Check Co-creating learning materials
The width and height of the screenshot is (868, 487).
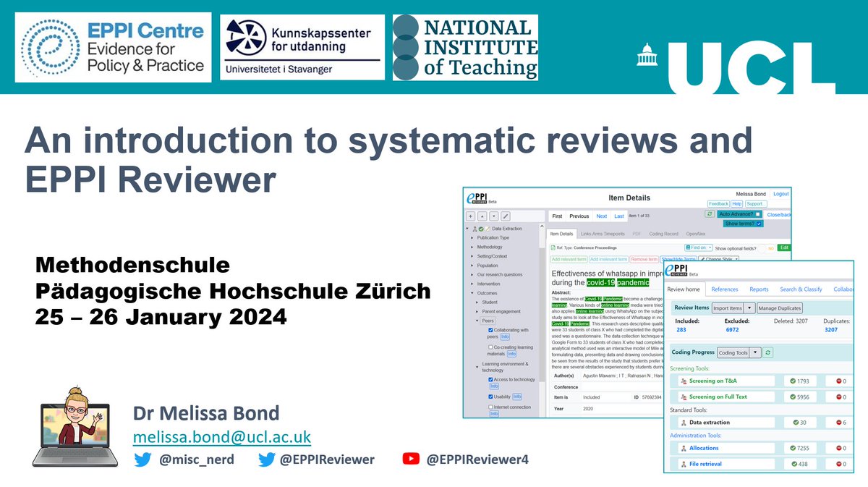490,347
